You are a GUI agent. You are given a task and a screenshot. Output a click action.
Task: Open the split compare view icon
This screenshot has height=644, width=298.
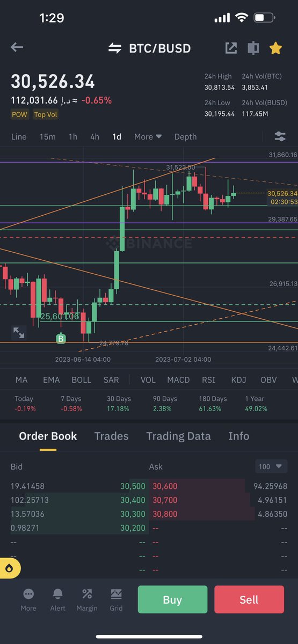[x=253, y=48]
